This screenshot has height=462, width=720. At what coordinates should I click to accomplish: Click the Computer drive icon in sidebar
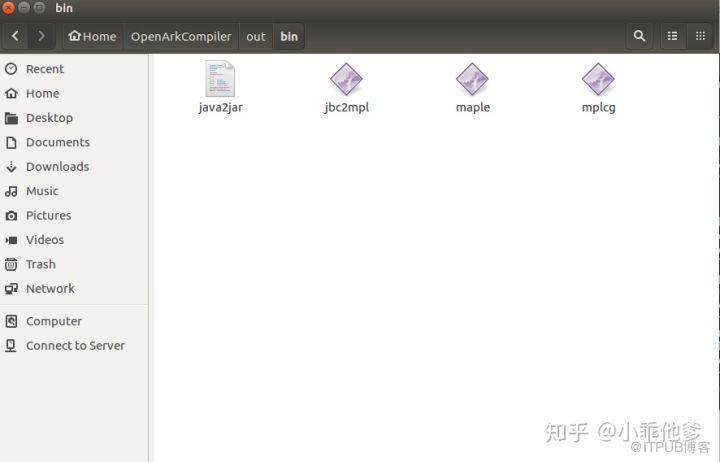[x=11, y=321]
